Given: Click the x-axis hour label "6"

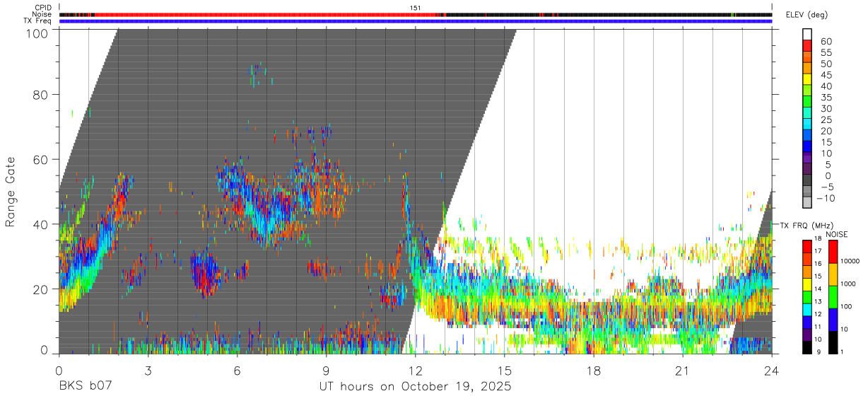Looking at the screenshot, I should click(x=237, y=371).
